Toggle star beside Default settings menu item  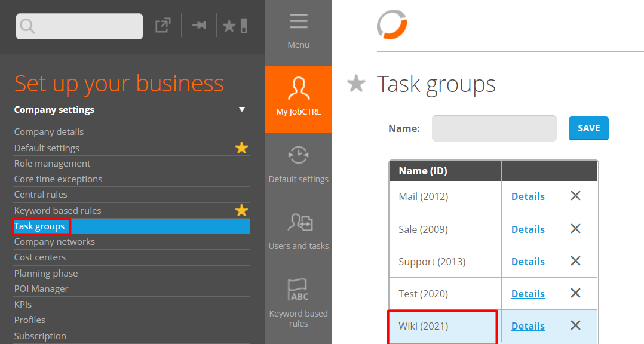pos(241,148)
